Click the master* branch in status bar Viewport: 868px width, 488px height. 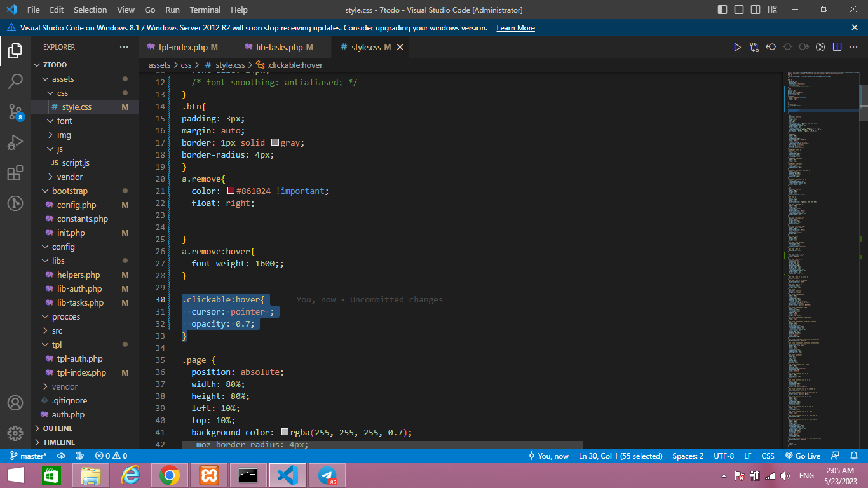pyautogui.click(x=29, y=456)
